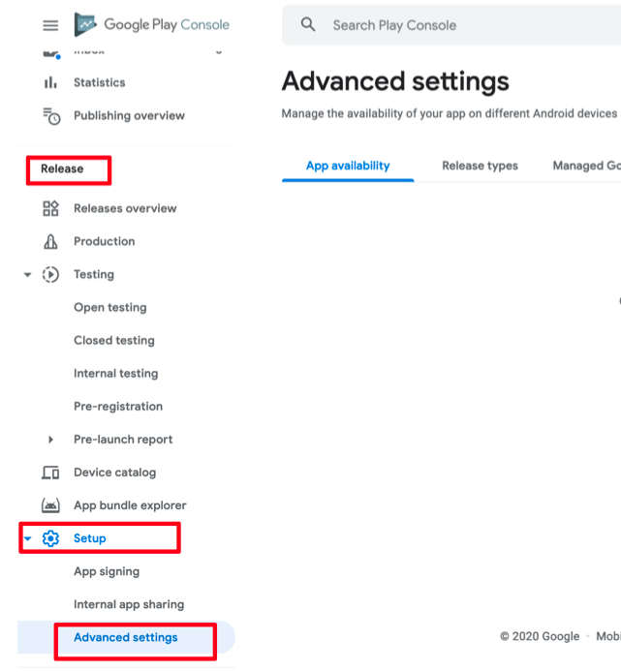Click the Setup gear icon
The height and width of the screenshot is (672, 621).
(50, 538)
